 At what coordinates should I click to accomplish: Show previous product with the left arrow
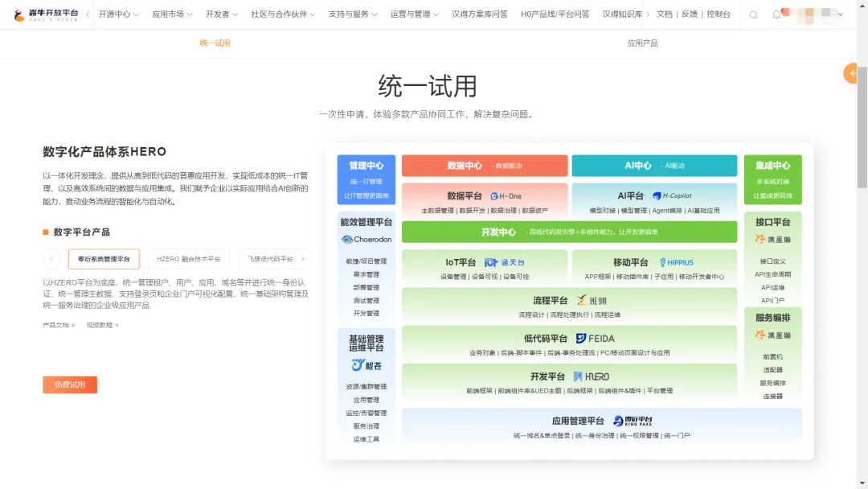pyautogui.click(x=51, y=259)
